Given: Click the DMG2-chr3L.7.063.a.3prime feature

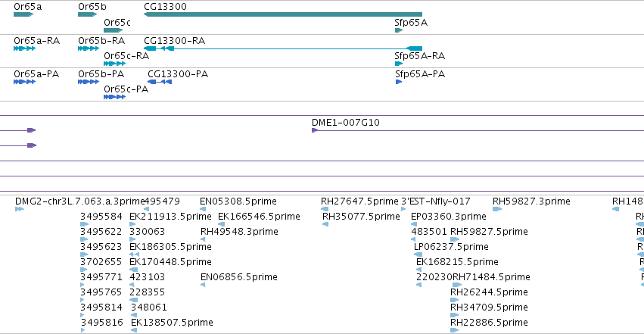Looking at the screenshot, I should coord(20,209).
